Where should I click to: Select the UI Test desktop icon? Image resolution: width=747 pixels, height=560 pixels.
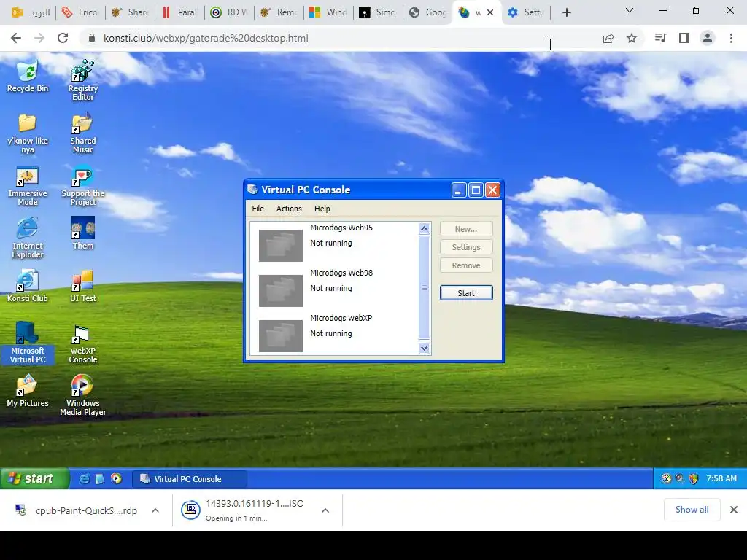coord(83,286)
